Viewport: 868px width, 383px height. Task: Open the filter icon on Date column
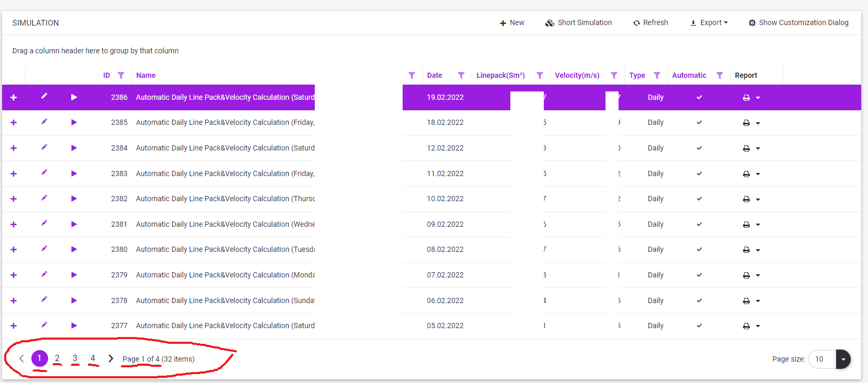461,75
